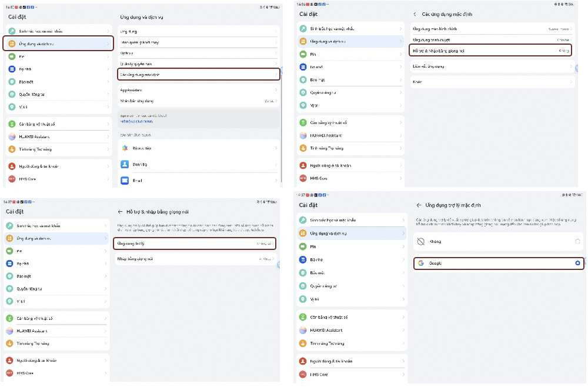Tap back chevron beside Các ứng dụng mặc định heading
The image size is (588, 387).
(415, 14)
